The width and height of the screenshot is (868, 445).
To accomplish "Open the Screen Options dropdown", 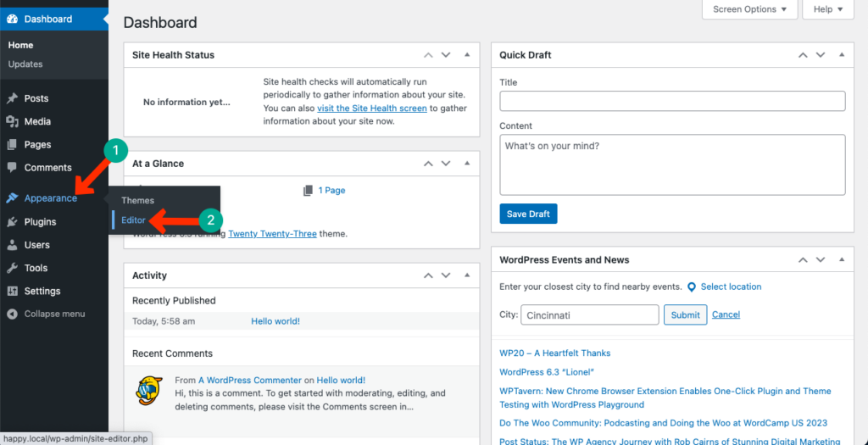I will pyautogui.click(x=749, y=9).
